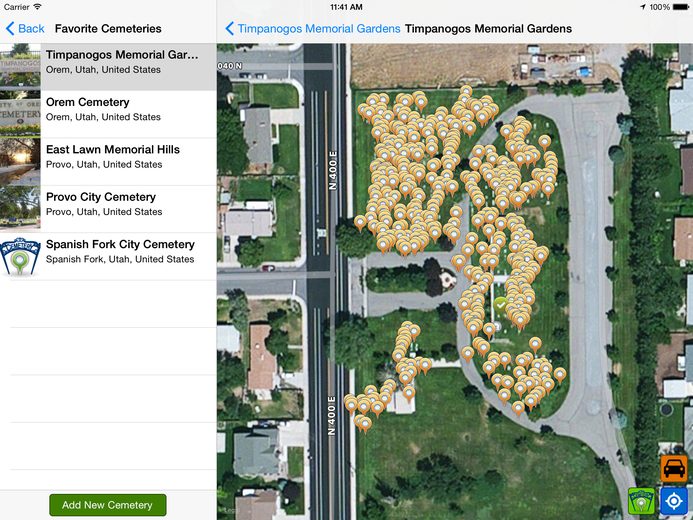Select Spanish Fork City Cemetery entry
Image resolution: width=693 pixels, height=520 pixels.
click(108, 256)
